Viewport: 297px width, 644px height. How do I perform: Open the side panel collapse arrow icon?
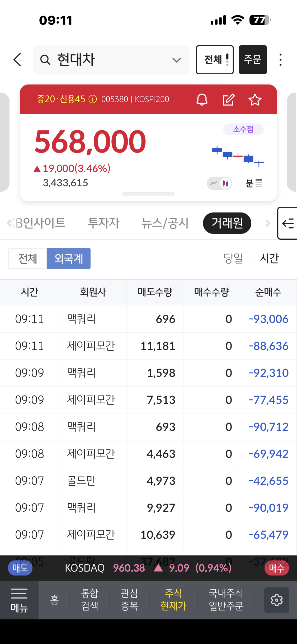tap(288, 223)
